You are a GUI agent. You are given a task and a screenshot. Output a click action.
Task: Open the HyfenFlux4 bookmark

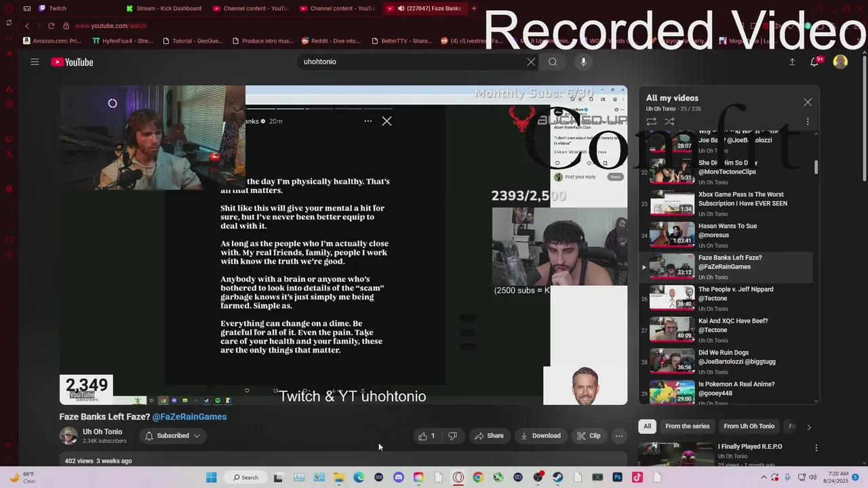[122, 41]
